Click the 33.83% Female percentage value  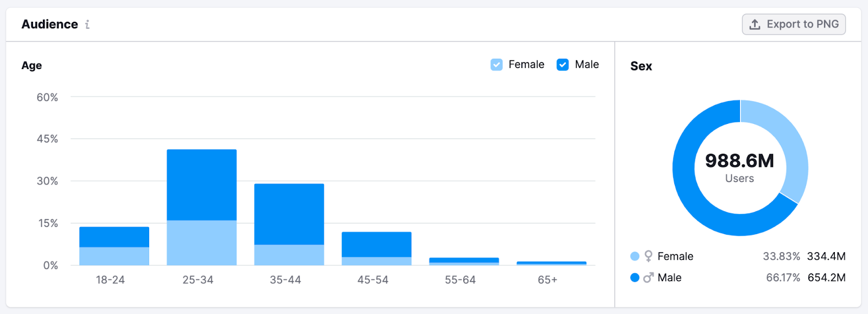(x=782, y=256)
